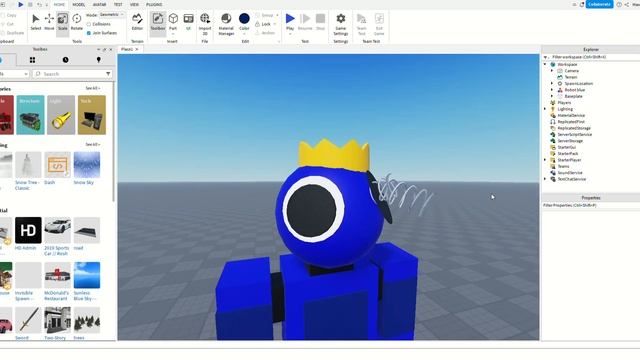Choose the Select tool in ribbon
Image resolution: width=640 pixels, height=360 pixels.
pos(36,22)
